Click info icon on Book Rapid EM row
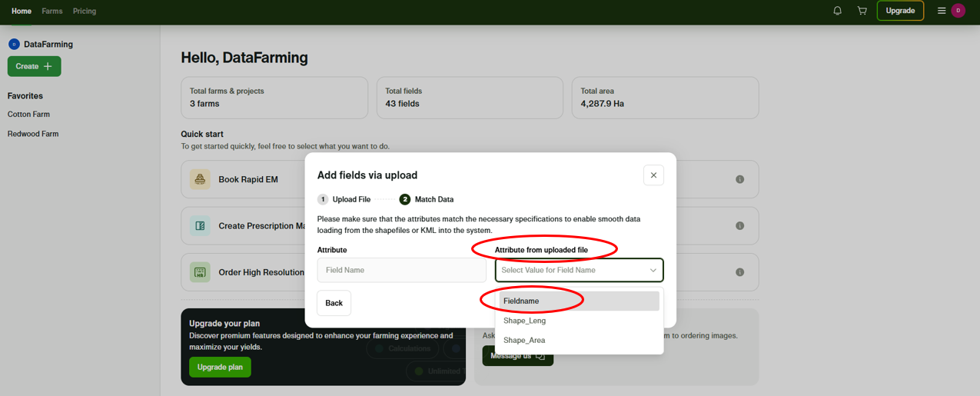 point(739,179)
